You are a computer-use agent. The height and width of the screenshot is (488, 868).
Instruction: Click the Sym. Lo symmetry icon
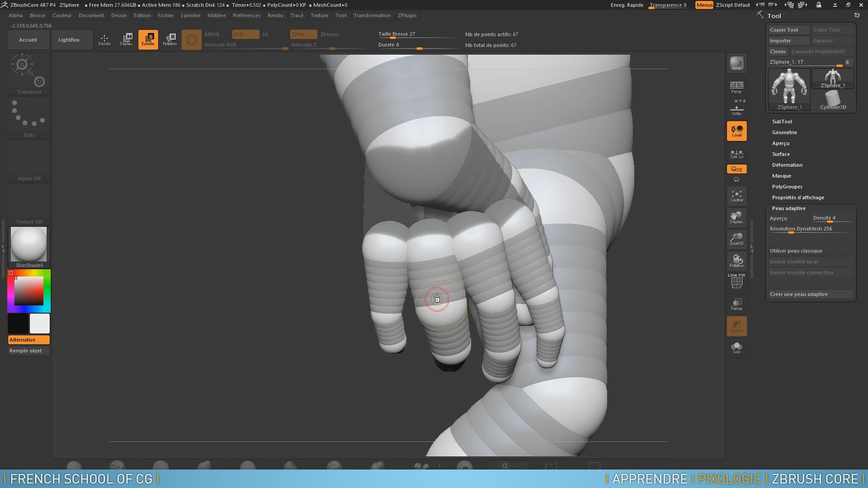click(736, 154)
